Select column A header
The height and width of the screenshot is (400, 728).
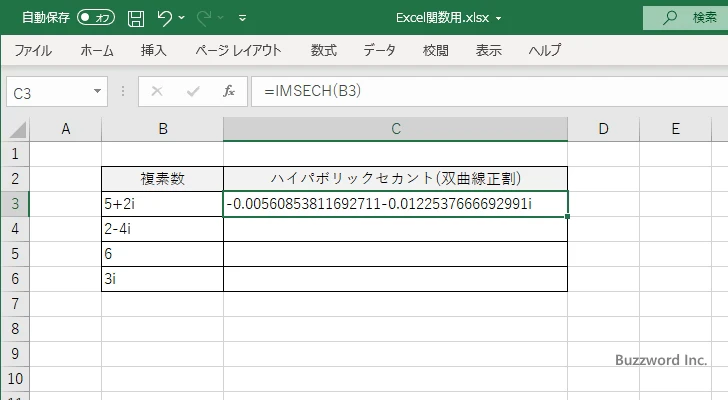point(65,129)
